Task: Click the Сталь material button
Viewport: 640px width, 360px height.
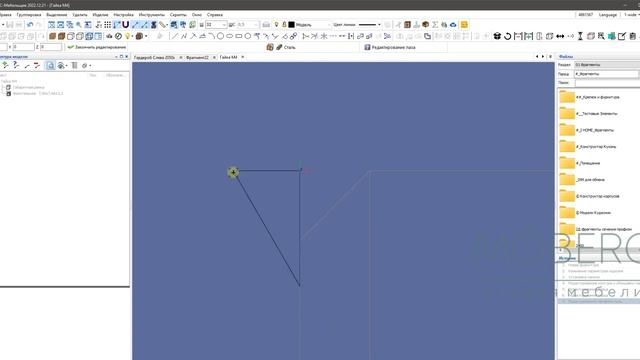Action: tap(286, 47)
